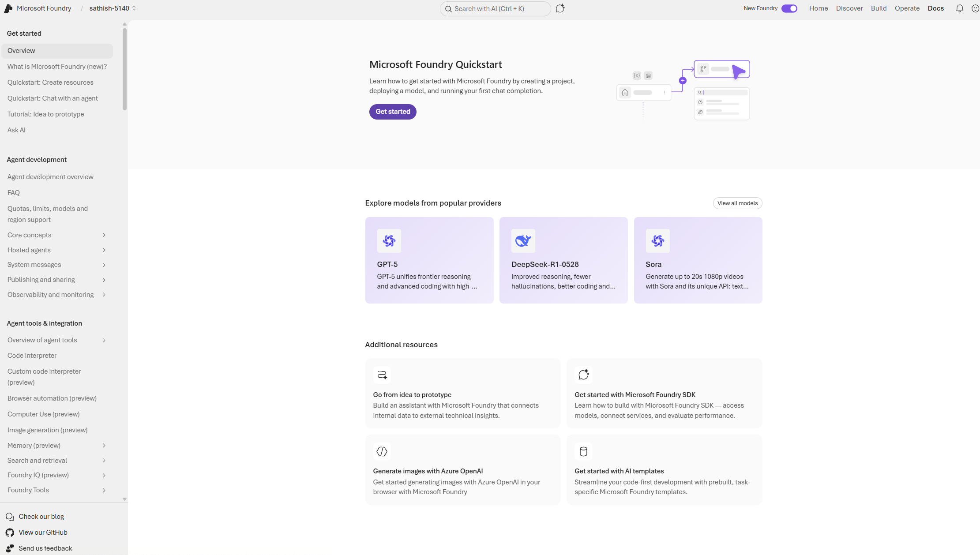This screenshot has height=555, width=980.
Task: Switch to the Build tab
Action: click(x=879, y=8)
